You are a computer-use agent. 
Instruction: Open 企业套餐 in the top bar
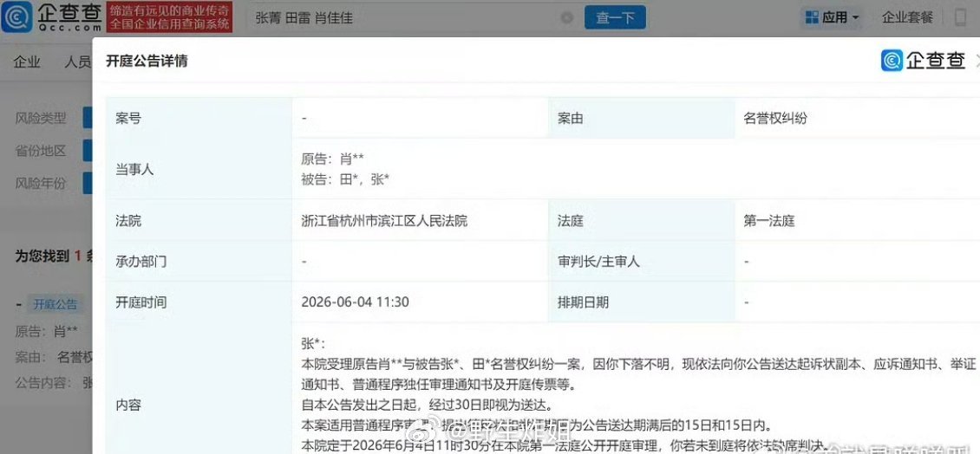[907, 17]
